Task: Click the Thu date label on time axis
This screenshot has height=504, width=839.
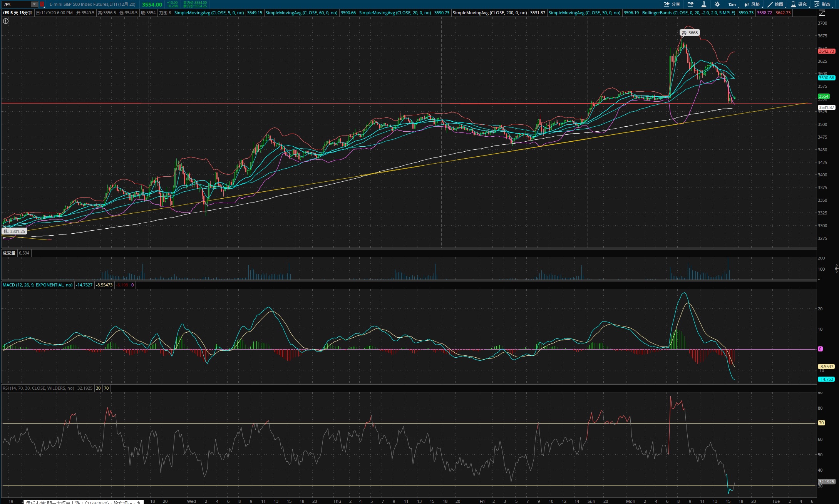Action: [x=337, y=501]
